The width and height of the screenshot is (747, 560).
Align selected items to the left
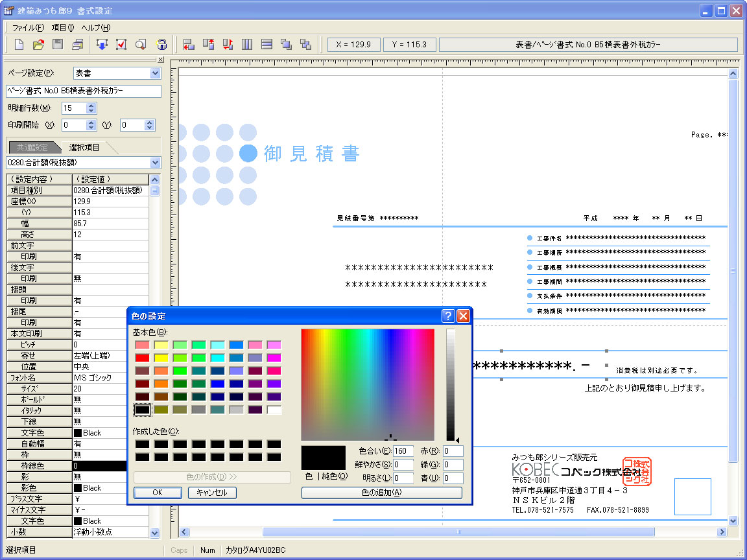tap(189, 45)
